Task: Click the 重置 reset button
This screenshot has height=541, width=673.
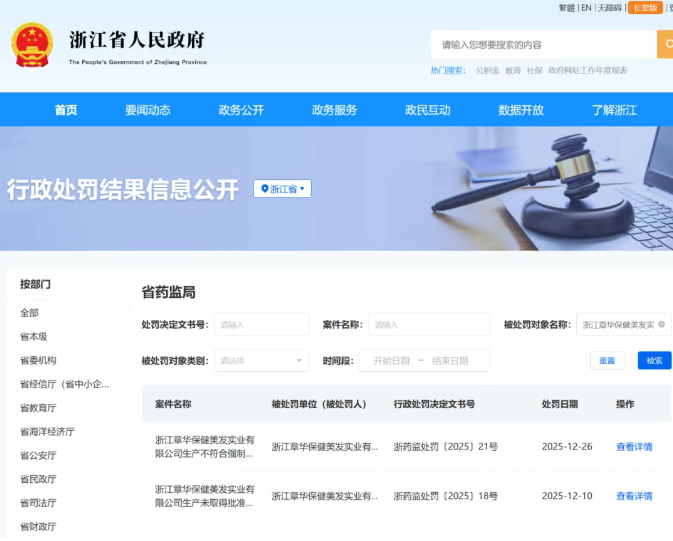Action: [x=607, y=361]
